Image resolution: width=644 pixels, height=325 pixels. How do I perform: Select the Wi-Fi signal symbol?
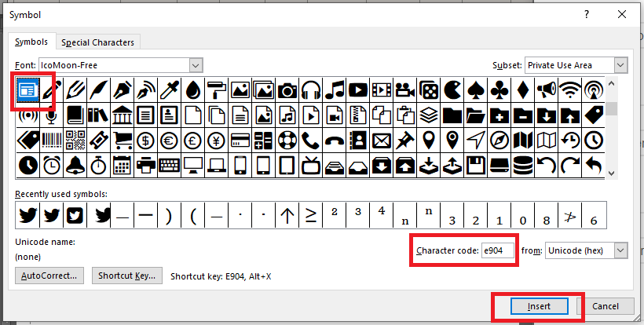[x=570, y=89]
